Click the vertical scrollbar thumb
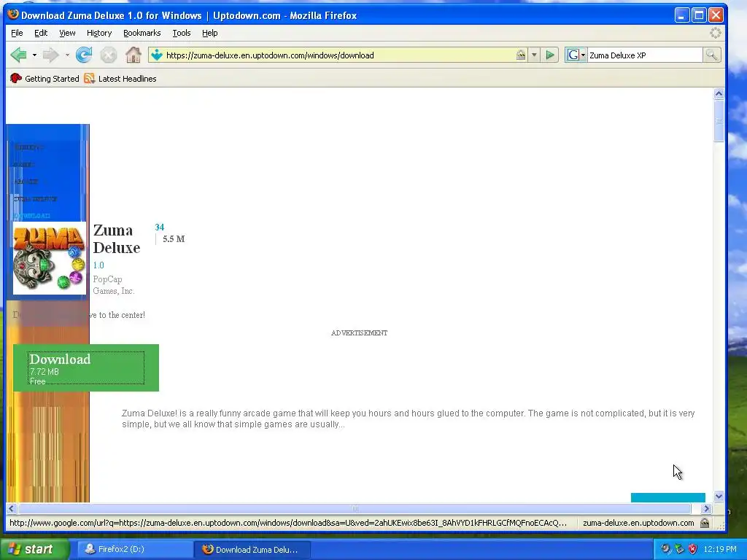 (x=719, y=120)
